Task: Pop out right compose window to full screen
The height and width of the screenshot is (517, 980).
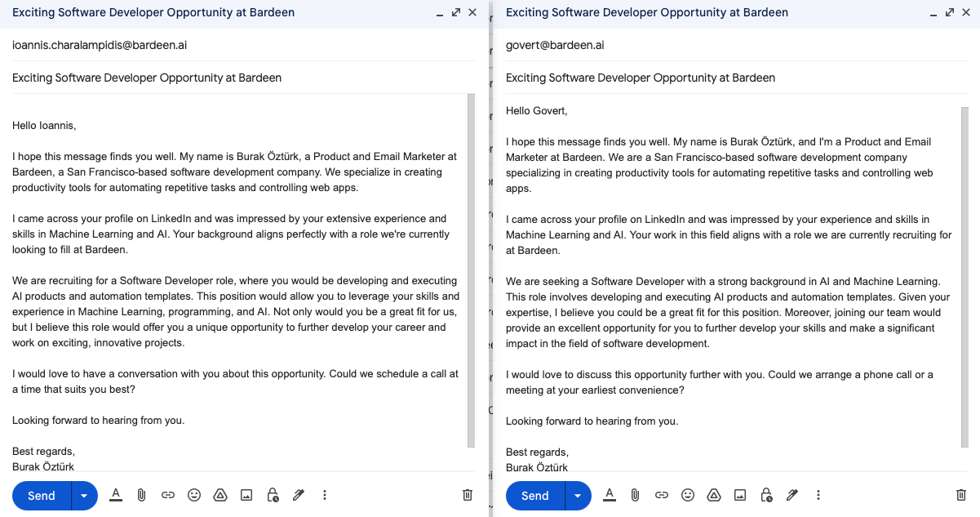Action: click(949, 12)
